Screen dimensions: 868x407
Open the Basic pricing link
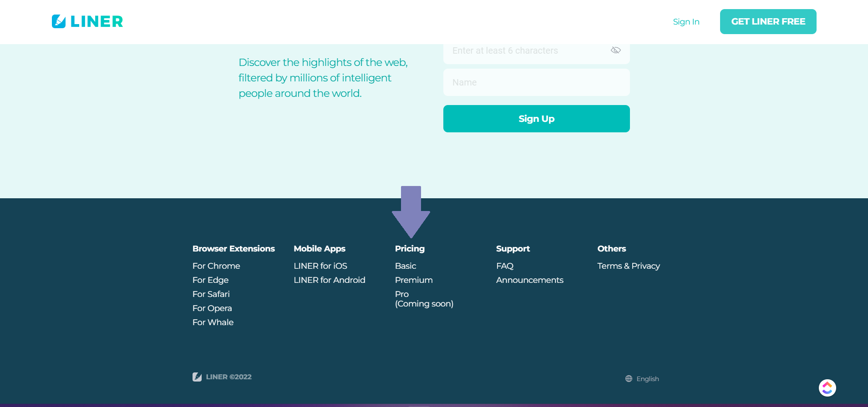406,266
